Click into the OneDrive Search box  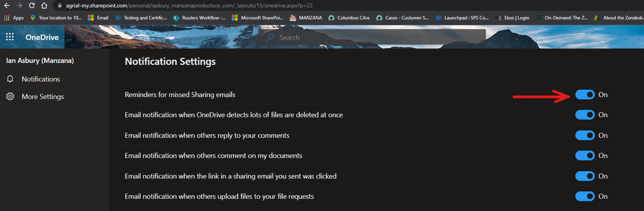pyautogui.click(x=372, y=37)
